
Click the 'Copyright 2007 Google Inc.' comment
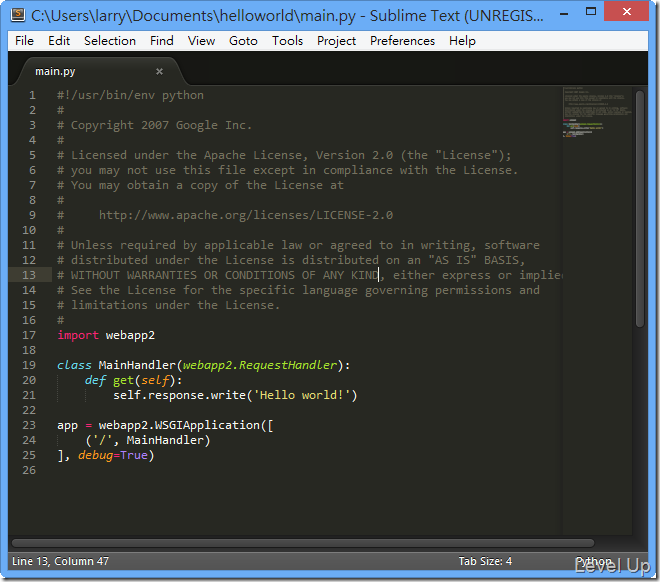(161, 125)
